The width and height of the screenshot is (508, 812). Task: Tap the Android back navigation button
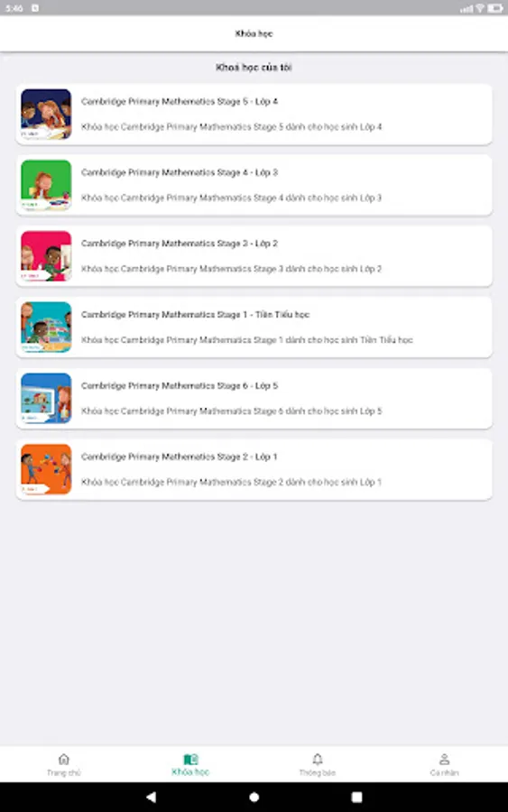point(151,797)
